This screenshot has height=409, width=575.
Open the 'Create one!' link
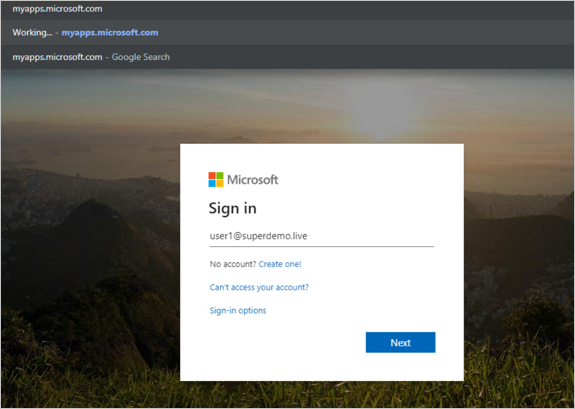[x=280, y=264]
